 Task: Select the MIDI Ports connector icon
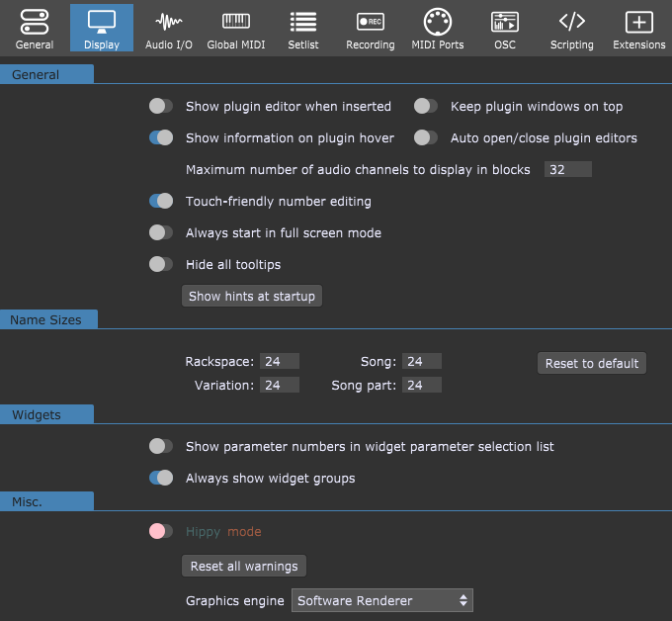(x=438, y=22)
